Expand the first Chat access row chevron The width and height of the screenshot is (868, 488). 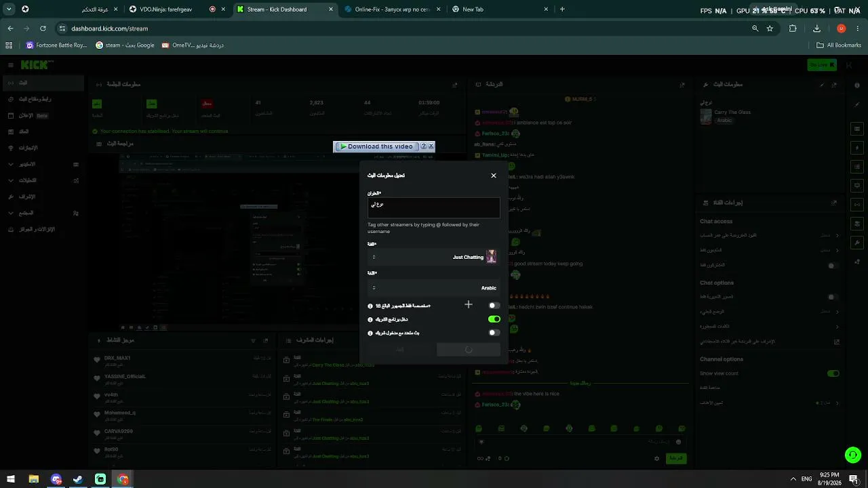[x=837, y=235]
